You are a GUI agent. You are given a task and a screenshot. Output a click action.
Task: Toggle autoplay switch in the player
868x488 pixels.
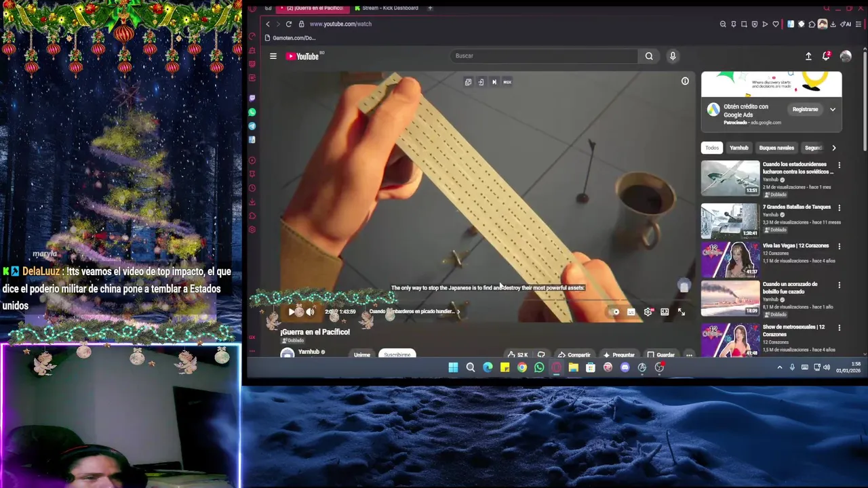[615, 312]
